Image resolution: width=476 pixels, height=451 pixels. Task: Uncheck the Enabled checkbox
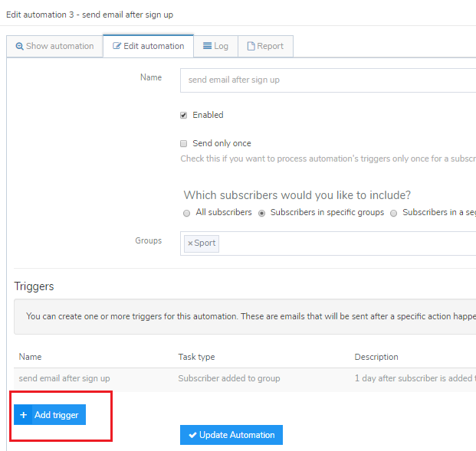click(184, 116)
